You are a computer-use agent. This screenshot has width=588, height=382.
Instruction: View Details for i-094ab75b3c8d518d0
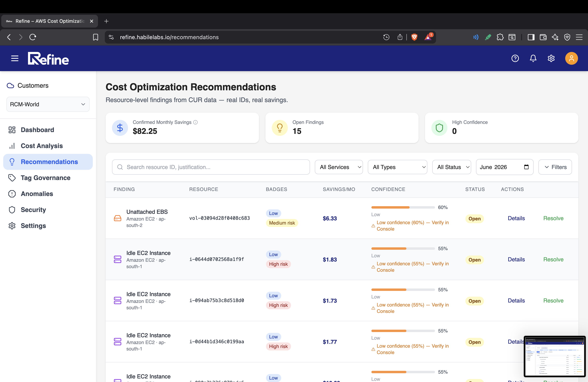click(516, 300)
